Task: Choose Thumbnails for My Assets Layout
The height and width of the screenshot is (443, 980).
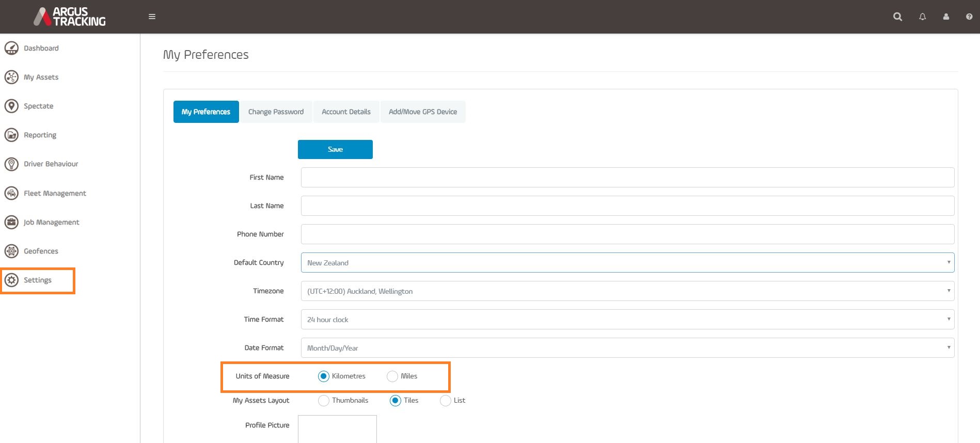Action: point(324,401)
